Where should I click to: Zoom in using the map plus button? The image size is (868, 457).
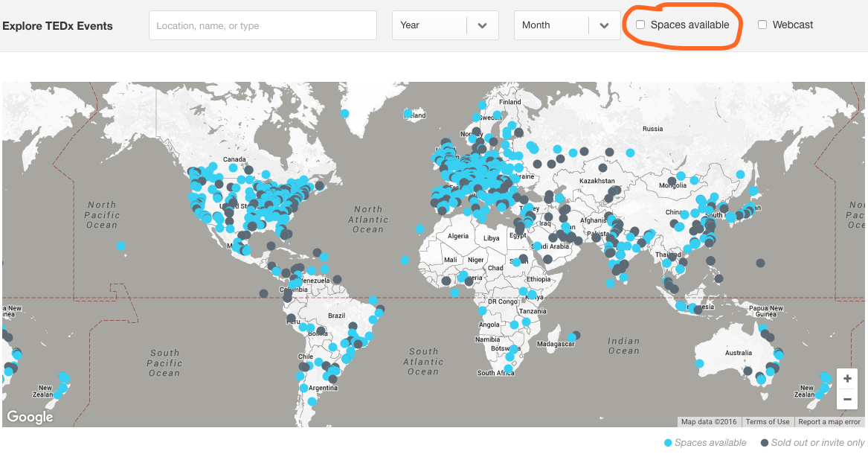click(847, 378)
